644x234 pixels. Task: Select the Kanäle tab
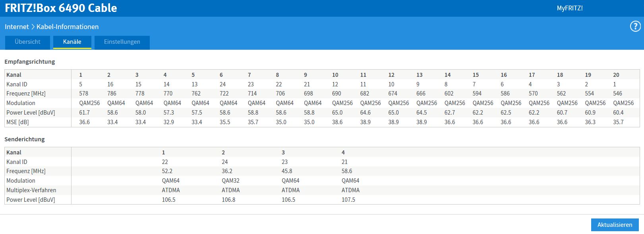[72, 42]
